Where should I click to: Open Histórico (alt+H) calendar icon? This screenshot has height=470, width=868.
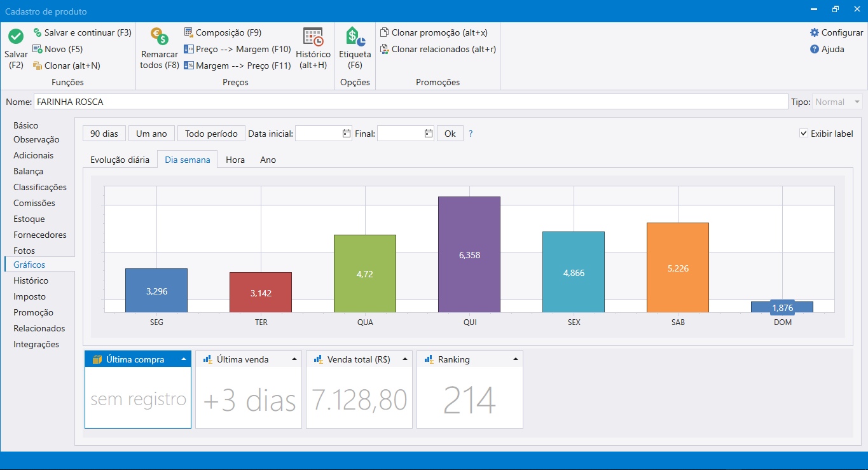click(313, 37)
